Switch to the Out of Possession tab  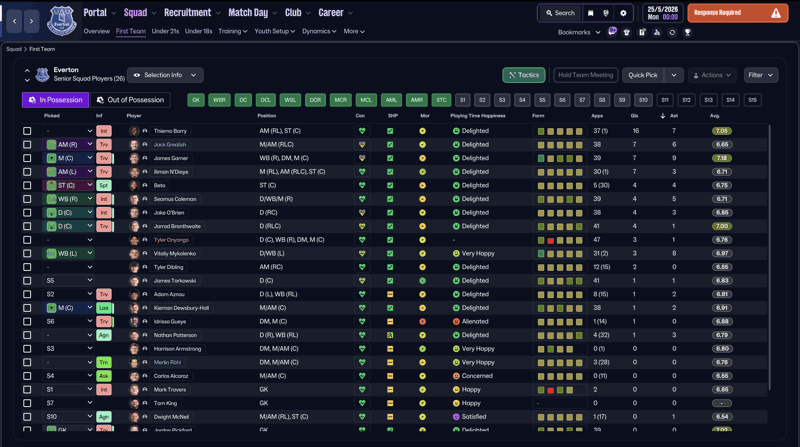click(x=130, y=100)
